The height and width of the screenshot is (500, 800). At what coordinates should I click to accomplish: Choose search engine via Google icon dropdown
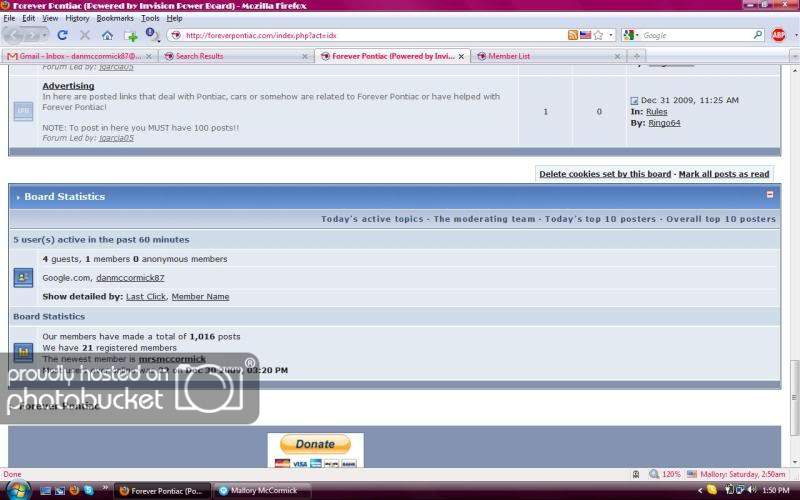tap(631, 35)
